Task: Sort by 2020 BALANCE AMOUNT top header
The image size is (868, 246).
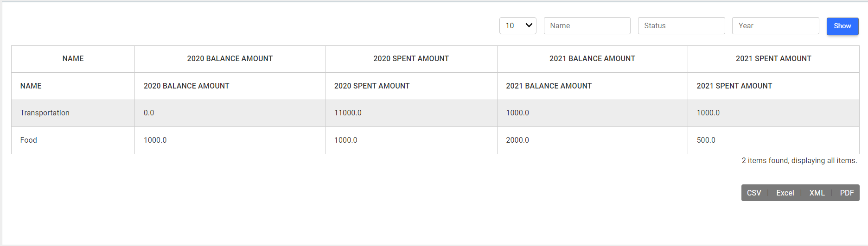Action: click(x=230, y=59)
